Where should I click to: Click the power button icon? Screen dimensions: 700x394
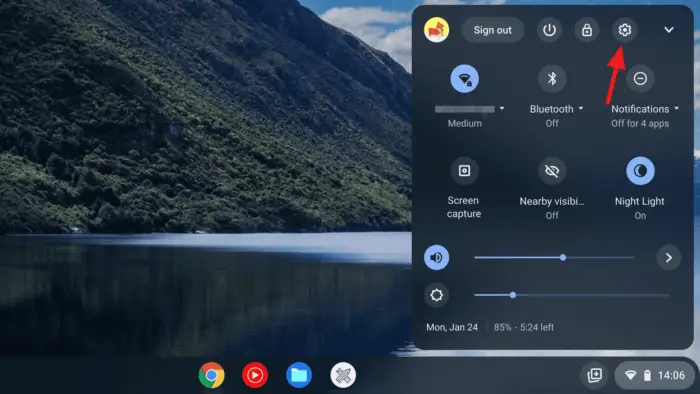[549, 30]
